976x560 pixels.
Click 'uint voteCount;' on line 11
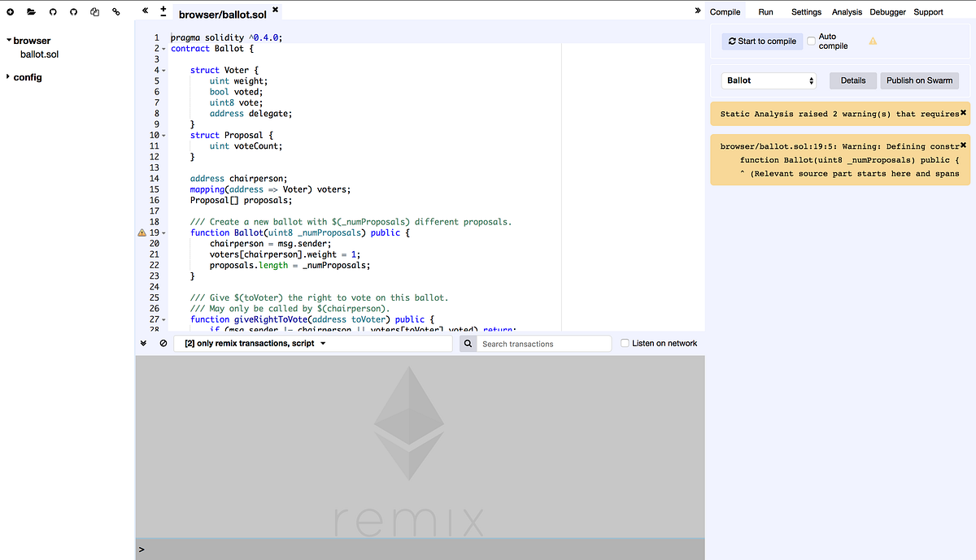[246, 146]
